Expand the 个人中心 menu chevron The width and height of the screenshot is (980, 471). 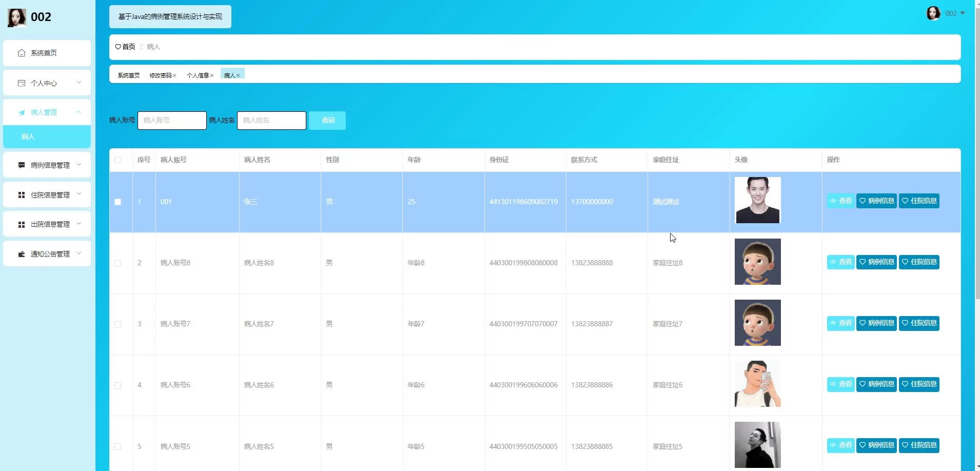[79, 82]
